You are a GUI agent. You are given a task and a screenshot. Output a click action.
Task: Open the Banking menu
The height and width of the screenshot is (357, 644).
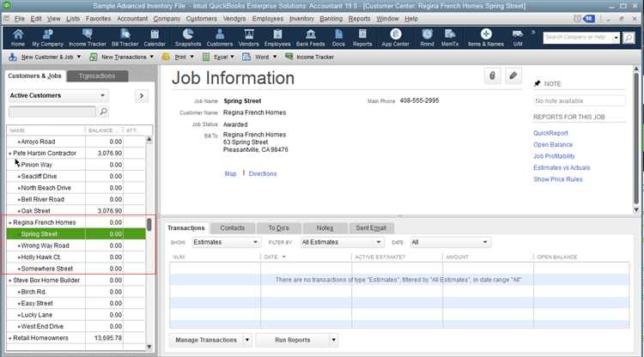[x=331, y=19]
